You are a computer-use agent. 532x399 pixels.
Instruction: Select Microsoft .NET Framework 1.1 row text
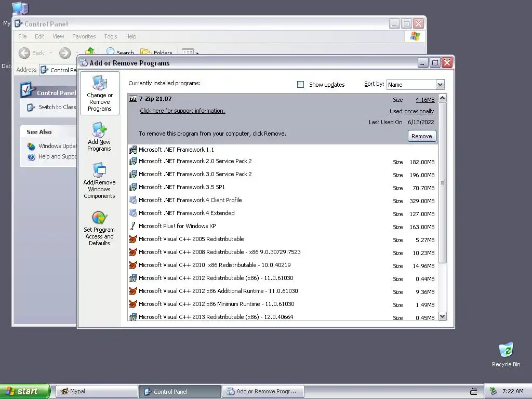[x=176, y=150]
